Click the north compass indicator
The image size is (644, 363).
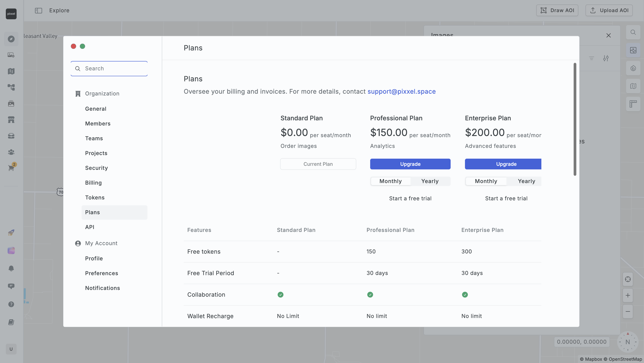tap(627, 342)
